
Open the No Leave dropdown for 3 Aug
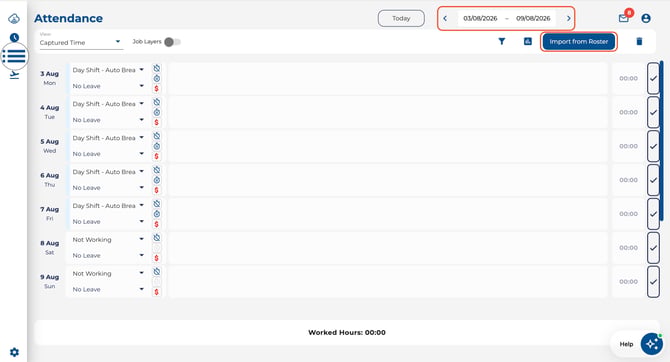108,86
